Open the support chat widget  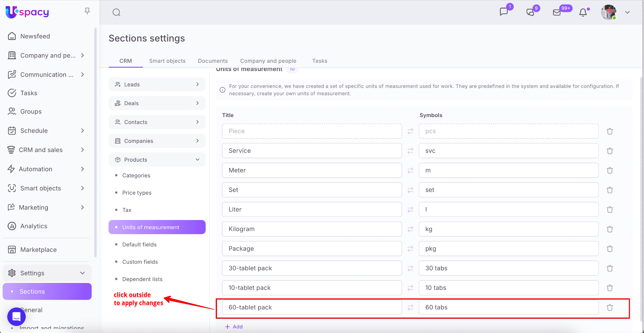pyautogui.click(x=16, y=316)
